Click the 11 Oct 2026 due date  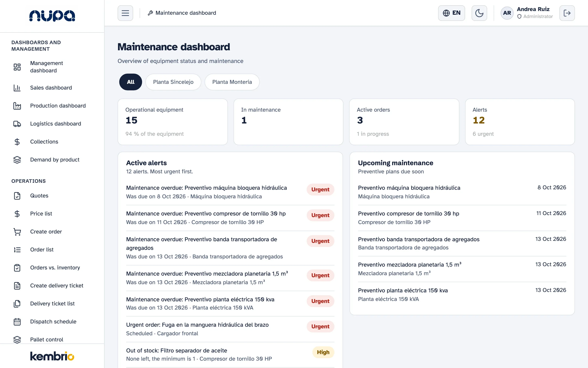coord(551,213)
